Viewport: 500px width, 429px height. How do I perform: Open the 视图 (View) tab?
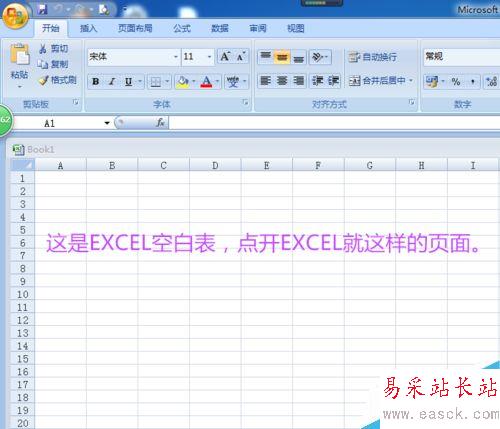tap(296, 28)
